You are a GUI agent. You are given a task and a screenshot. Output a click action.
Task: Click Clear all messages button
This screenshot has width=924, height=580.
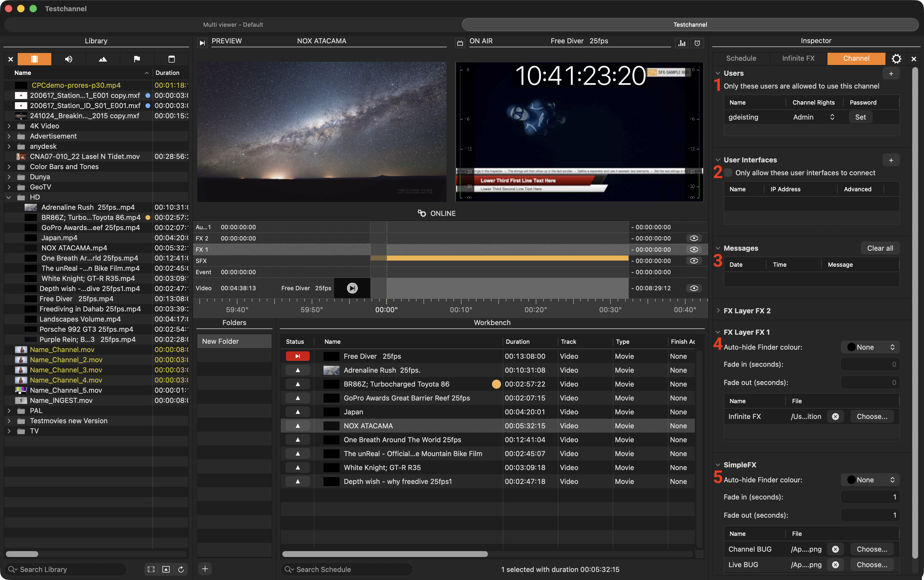click(x=880, y=248)
